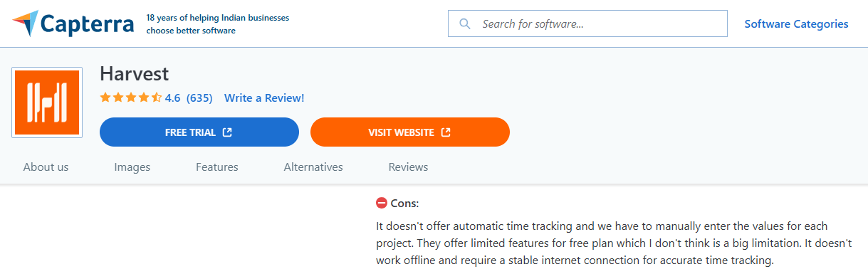Click the Harvest product title
The width and height of the screenshot is (868, 274).
pos(134,74)
